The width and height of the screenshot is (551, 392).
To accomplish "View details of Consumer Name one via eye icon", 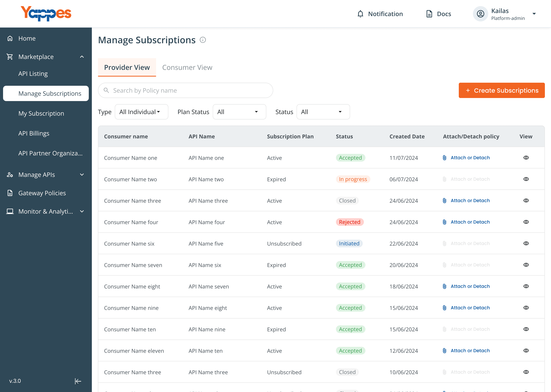I will pos(526,158).
